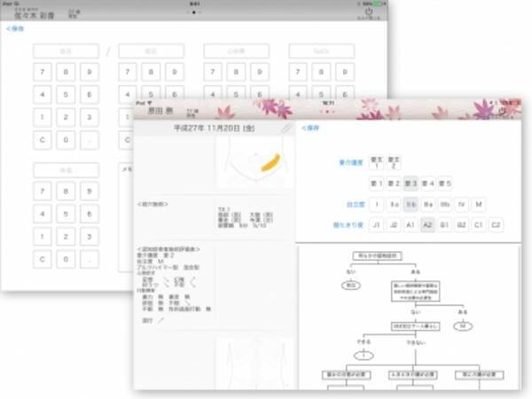Tap the power icon in the back window header
Screen dimensions: 532x399
(369, 12)
